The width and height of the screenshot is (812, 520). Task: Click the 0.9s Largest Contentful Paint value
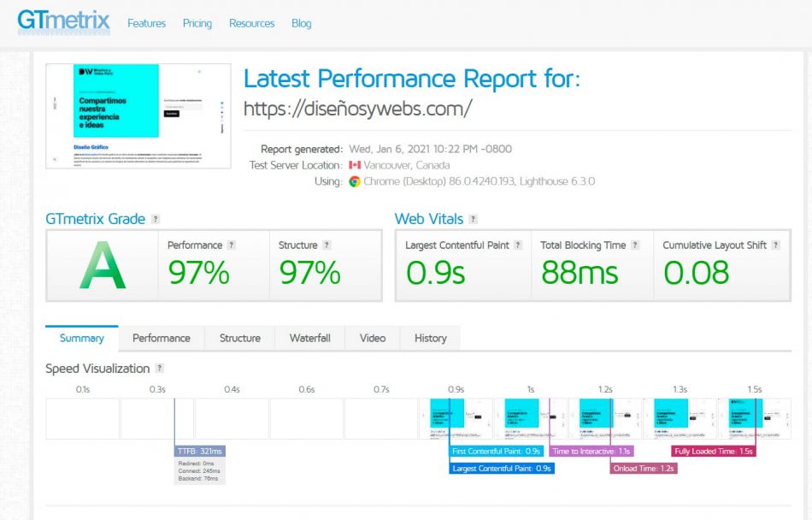click(436, 273)
